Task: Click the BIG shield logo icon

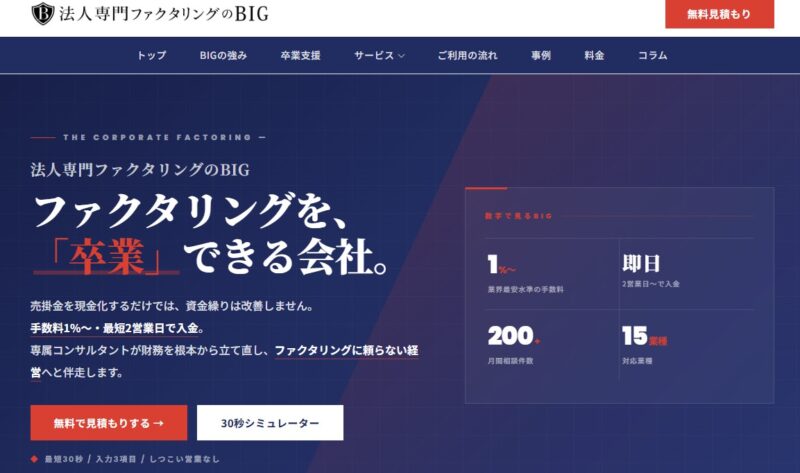Action: [x=43, y=13]
